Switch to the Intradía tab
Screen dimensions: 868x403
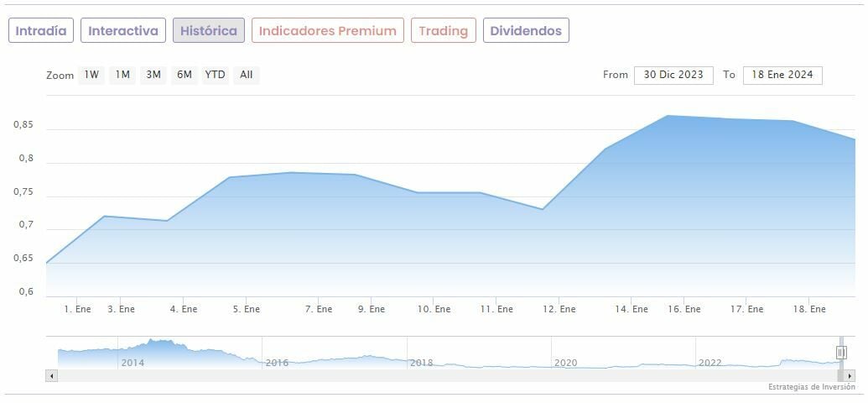41,31
